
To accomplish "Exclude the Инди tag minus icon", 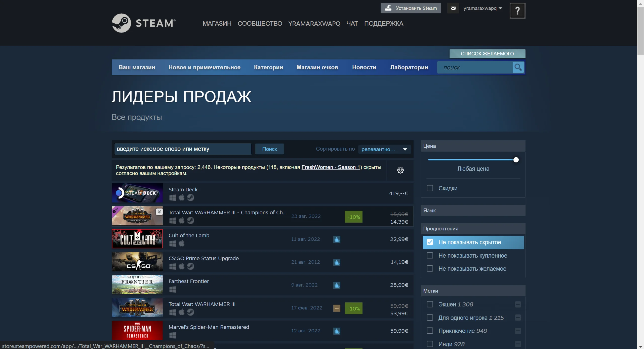I will 518,344.
